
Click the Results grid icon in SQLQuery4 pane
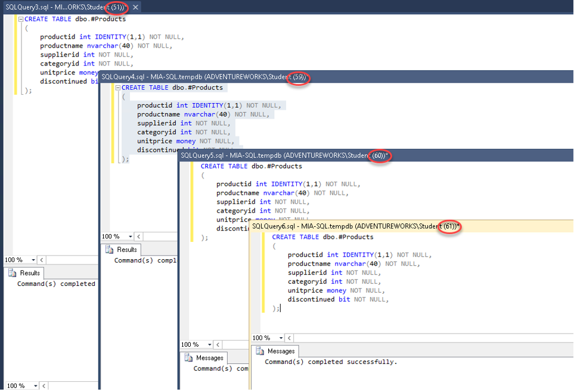tap(110, 250)
